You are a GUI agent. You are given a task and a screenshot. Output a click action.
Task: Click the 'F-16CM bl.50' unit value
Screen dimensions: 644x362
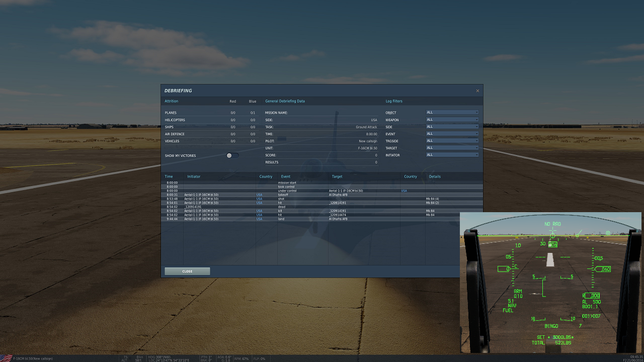(367, 148)
